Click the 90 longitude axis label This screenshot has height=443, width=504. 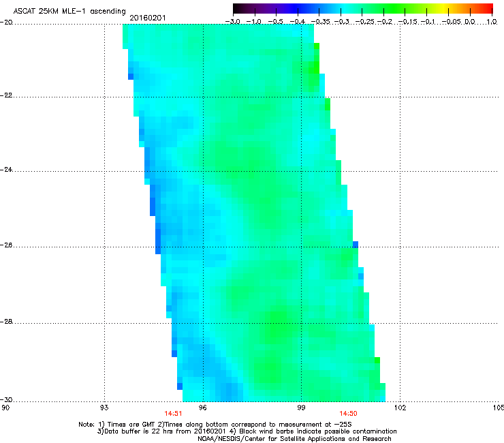point(5,408)
